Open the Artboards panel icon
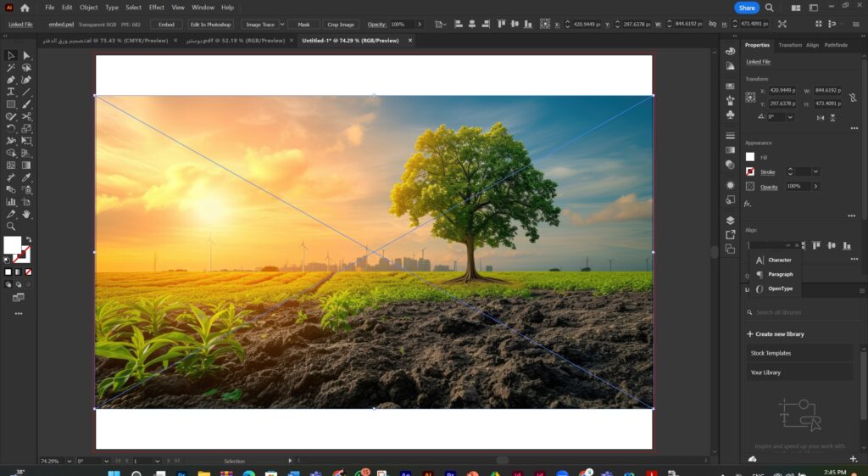 click(730, 249)
